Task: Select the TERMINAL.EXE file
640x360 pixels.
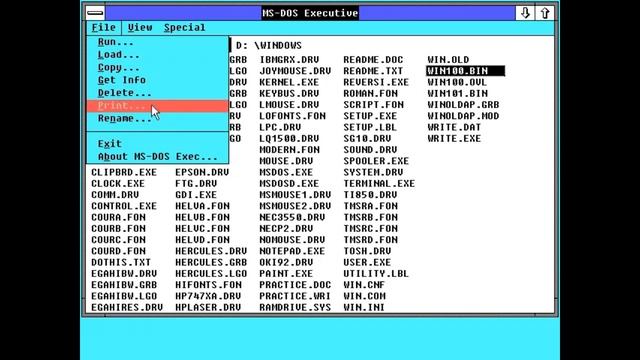Action: (x=379, y=184)
